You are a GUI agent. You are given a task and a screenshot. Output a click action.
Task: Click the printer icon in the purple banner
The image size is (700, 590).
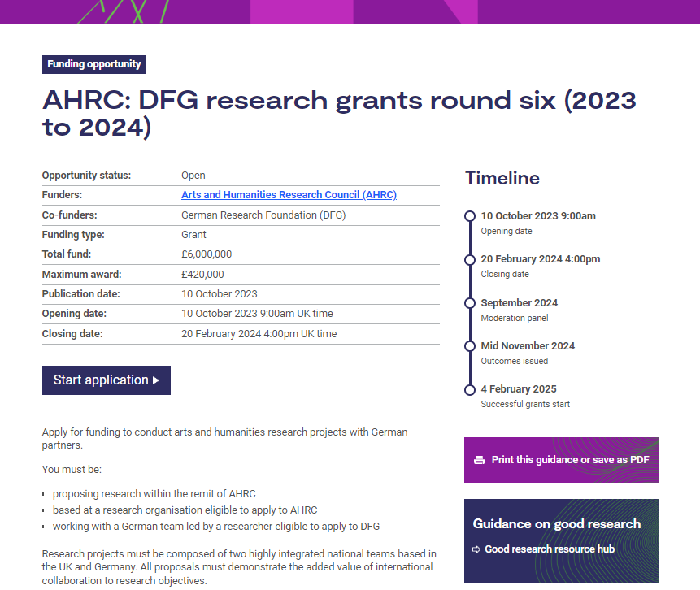coord(479,460)
